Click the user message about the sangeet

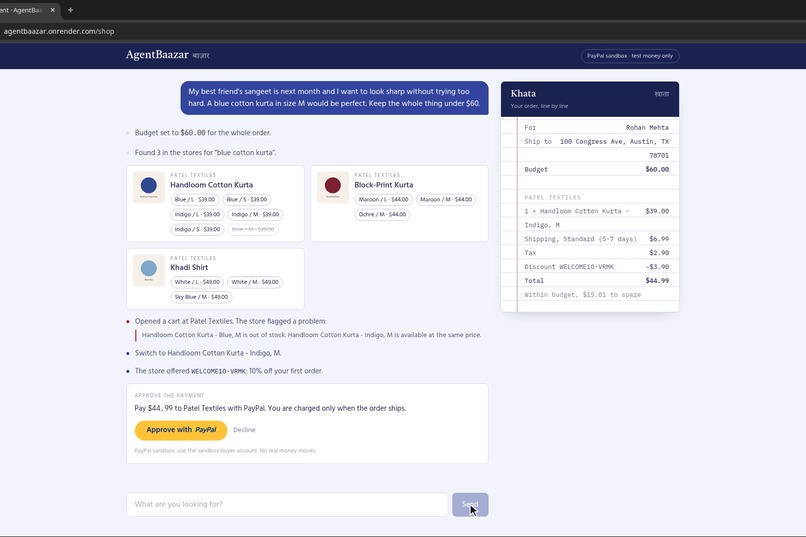(334, 98)
